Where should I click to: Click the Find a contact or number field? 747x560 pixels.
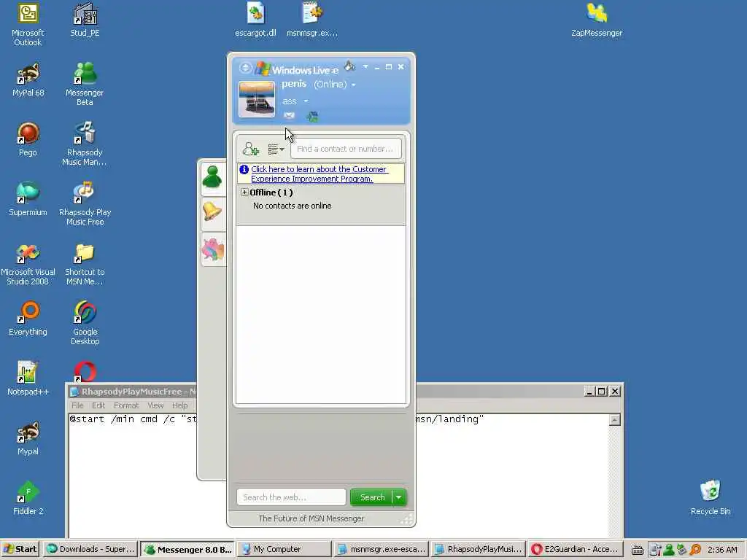click(x=346, y=149)
